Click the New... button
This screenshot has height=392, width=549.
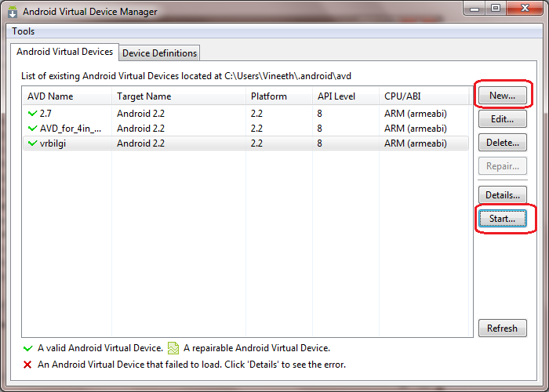pos(503,96)
